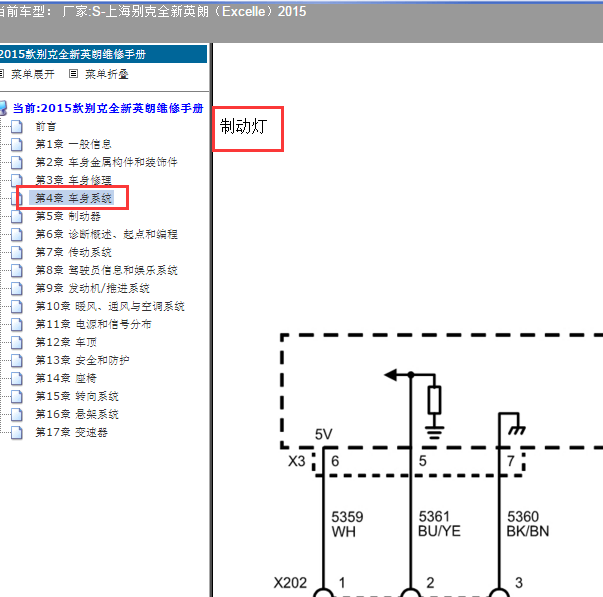Select 第4章 车身系统
This screenshot has width=603, height=597.
73,198
